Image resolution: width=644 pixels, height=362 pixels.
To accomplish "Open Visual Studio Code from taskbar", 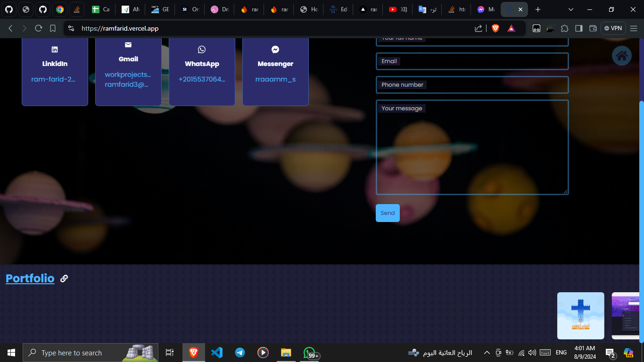I will [x=217, y=353].
